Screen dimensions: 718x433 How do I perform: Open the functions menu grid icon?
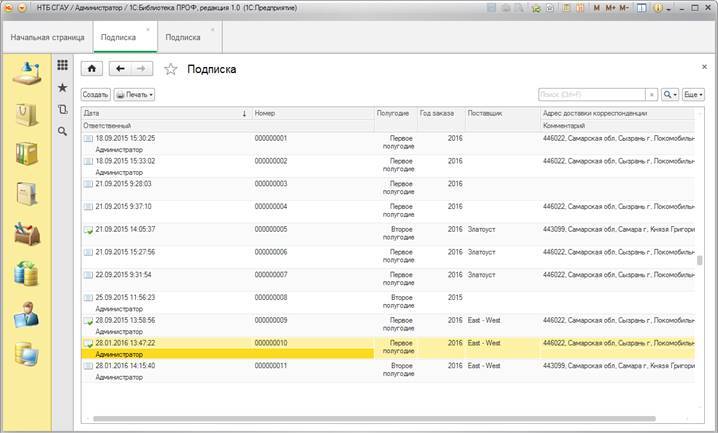point(62,66)
